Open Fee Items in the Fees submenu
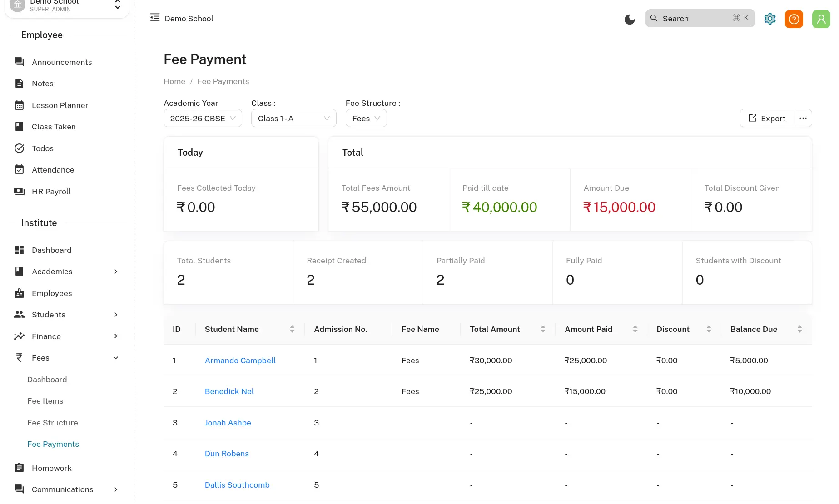839x504 pixels. click(45, 401)
